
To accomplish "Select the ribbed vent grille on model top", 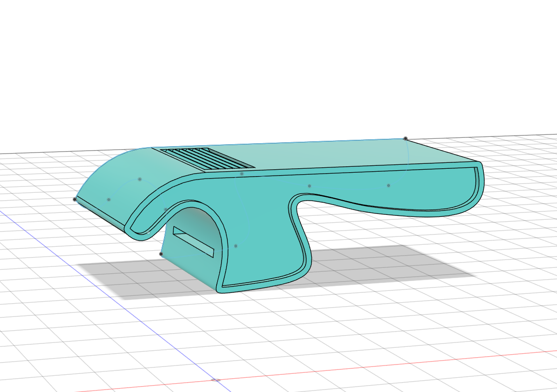I will [x=207, y=158].
